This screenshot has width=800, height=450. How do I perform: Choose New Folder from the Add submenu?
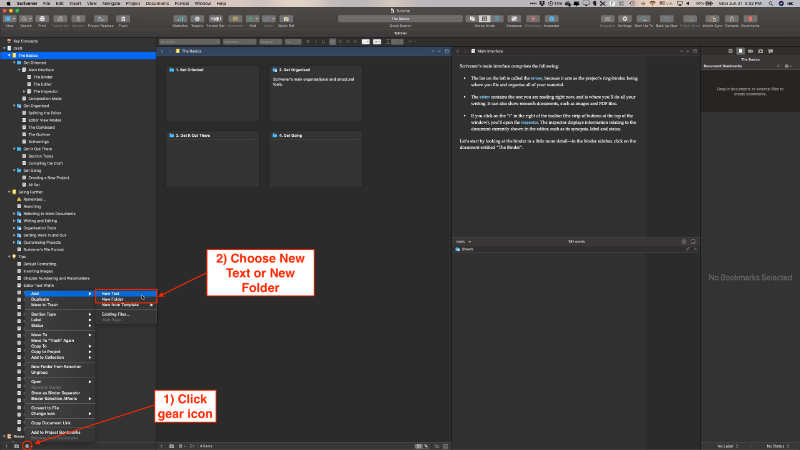(x=126, y=299)
